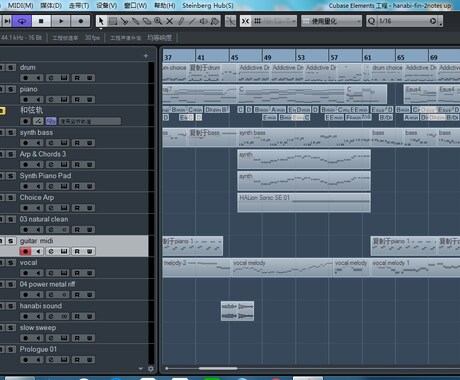
Task: Click the 44.1 kHz - 16 Bit status
Action: 21,38
